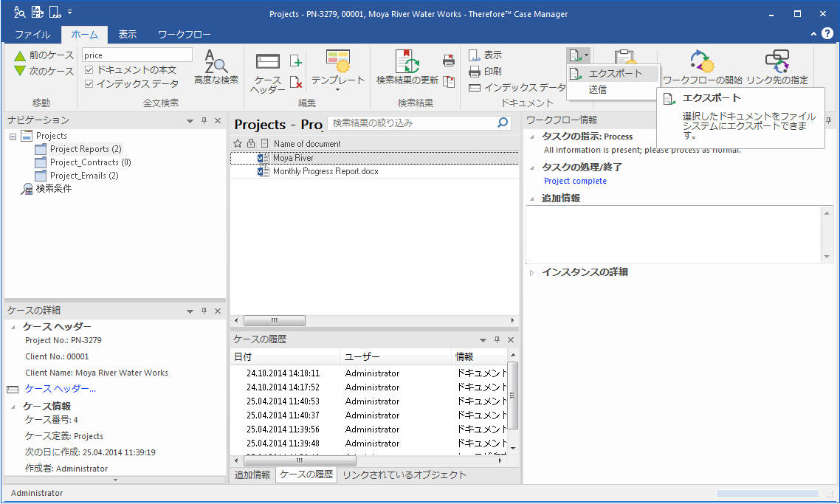Switch to case history (ケースの履歴) bottom tab
This screenshot has height=504, width=840.
(306, 474)
